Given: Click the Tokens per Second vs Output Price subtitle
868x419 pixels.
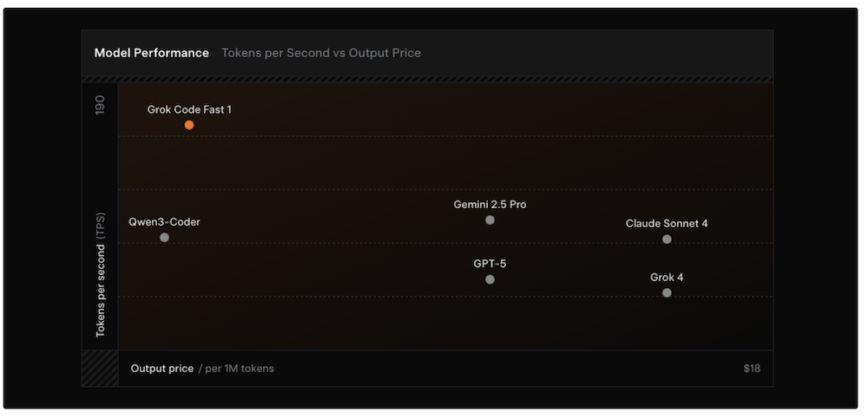Looking at the screenshot, I should tap(321, 53).
